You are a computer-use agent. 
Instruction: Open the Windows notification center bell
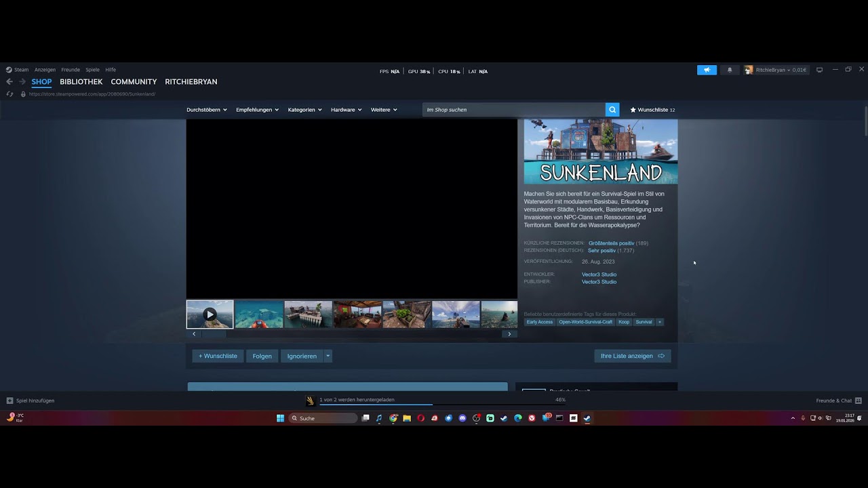(x=861, y=418)
